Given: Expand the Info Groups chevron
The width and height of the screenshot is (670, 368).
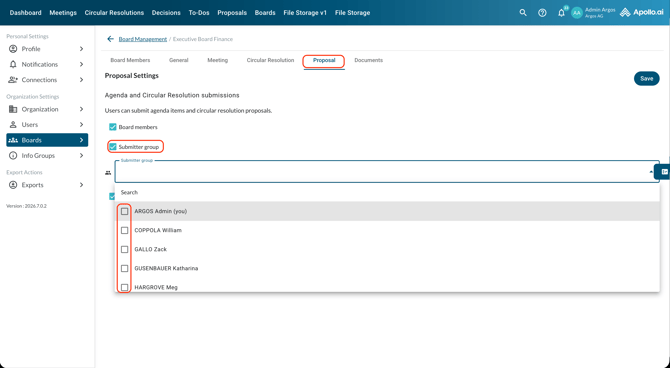Looking at the screenshot, I should click(81, 156).
